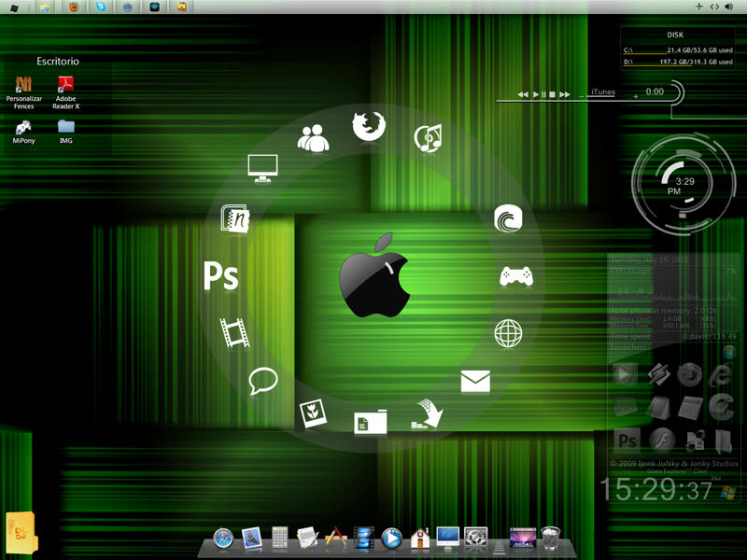The image size is (747, 560).
Task: Open Firefox from the circle launcher
Action: click(369, 127)
